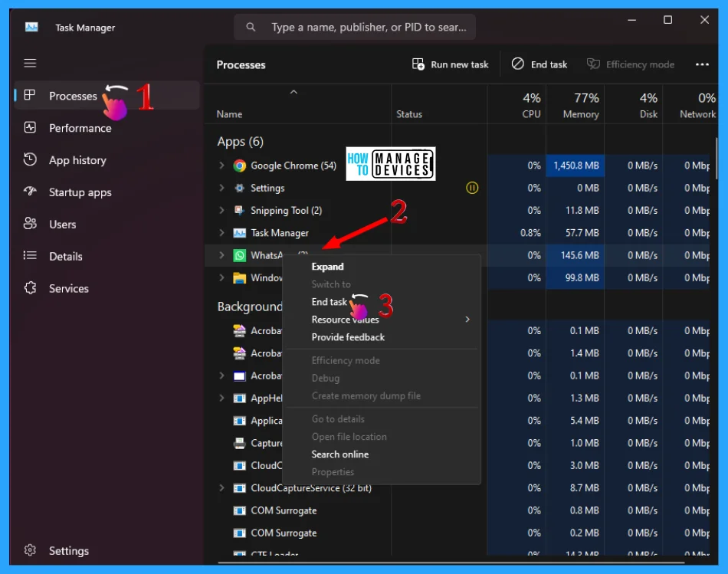
Task: Sort by the Name column header
Action: 297,104
